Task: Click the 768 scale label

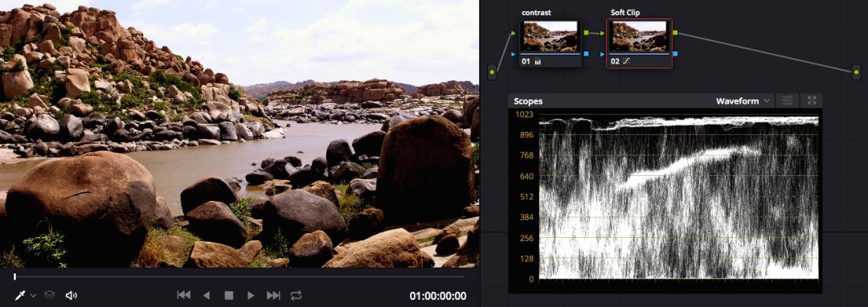Action: (526, 155)
